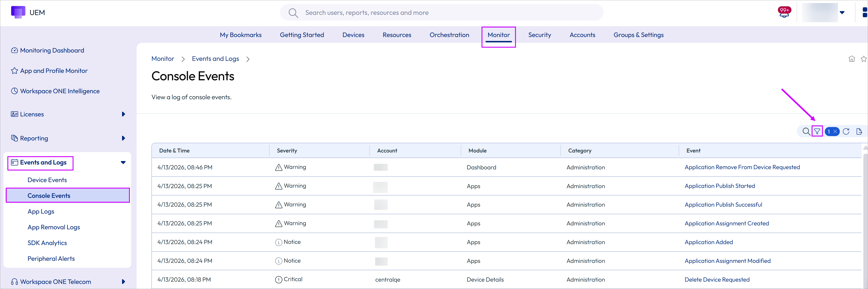Open the Resources tab
The width and height of the screenshot is (868, 289).
pos(397,35)
